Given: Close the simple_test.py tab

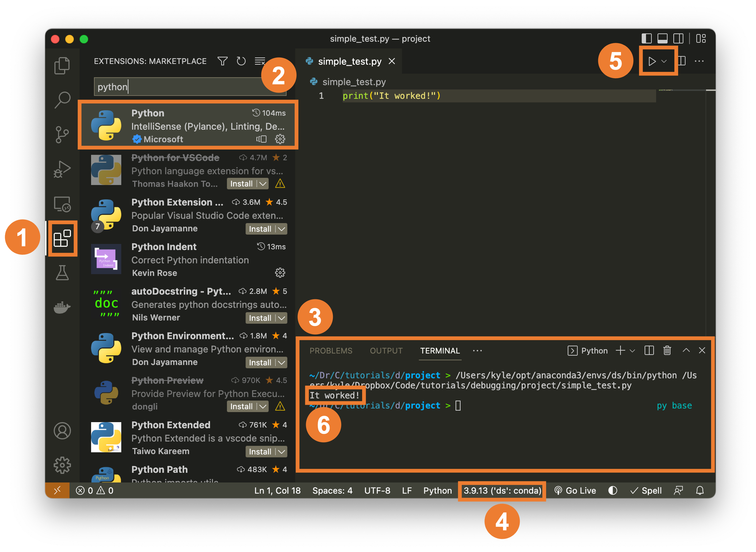Looking at the screenshot, I should coord(392,61).
